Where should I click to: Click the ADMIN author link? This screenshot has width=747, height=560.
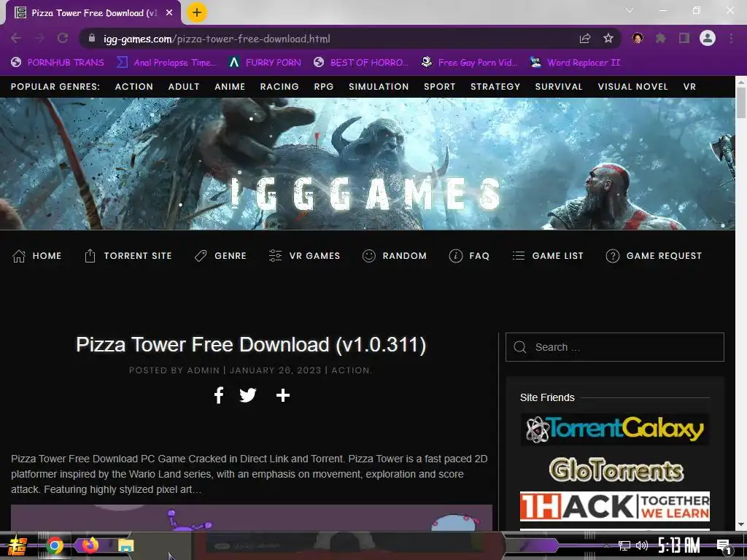pos(204,370)
